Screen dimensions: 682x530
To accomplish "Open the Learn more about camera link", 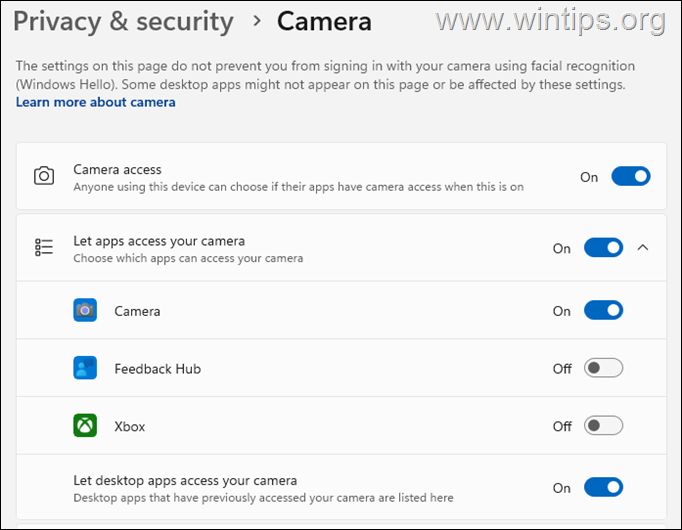I will pos(95,102).
